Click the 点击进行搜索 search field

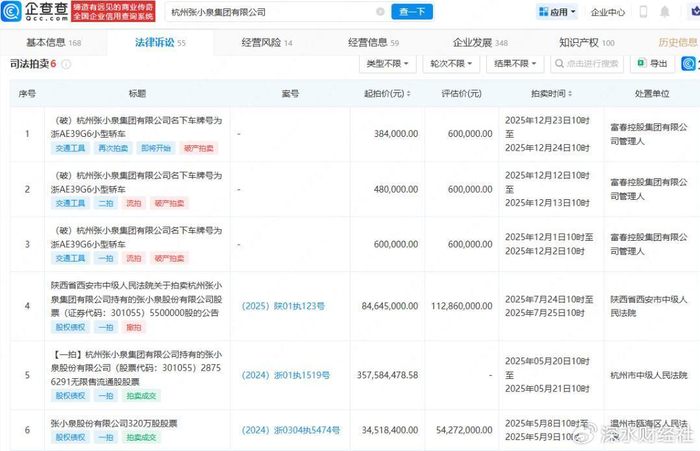[587, 64]
